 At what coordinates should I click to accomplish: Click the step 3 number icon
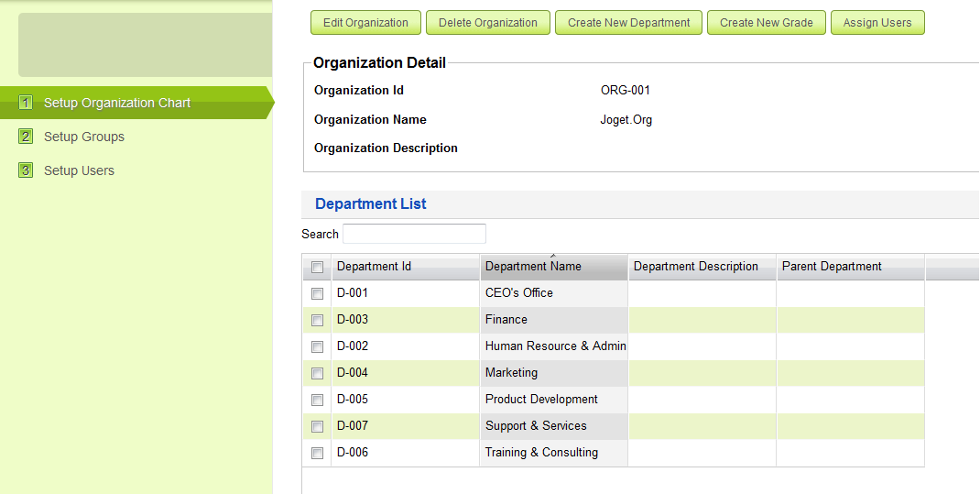[26, 170]
